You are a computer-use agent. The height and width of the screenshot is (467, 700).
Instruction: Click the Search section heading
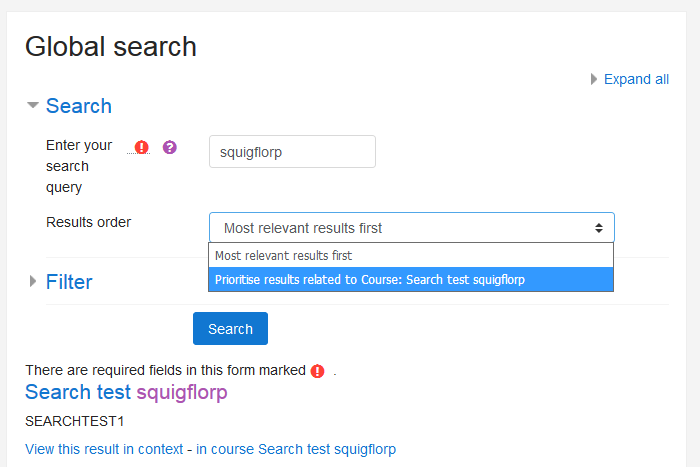tap(79, 106)
